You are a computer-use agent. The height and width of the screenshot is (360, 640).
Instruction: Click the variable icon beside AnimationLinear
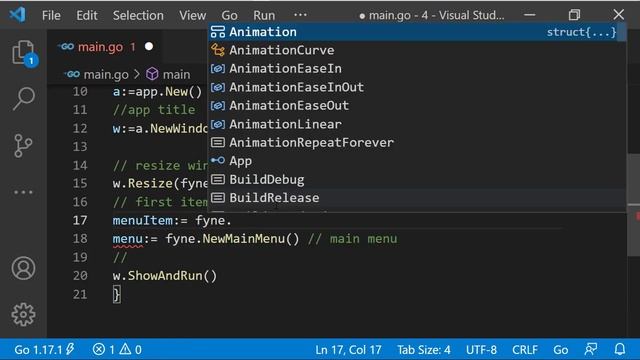pyautogui.click(x=218, y=124)
